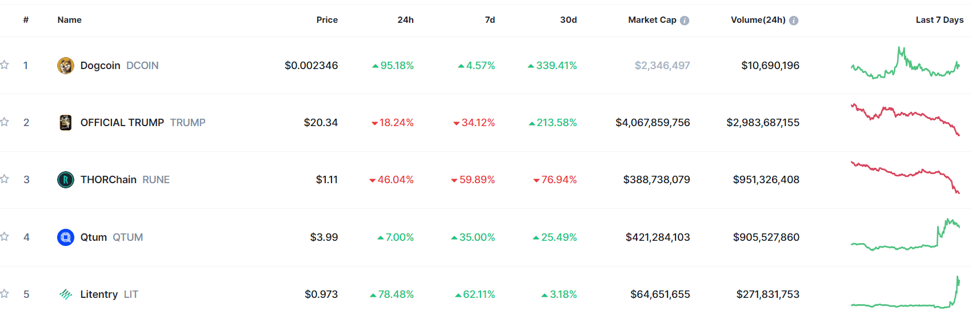Open the Qtum coin name link

(94, 237)
